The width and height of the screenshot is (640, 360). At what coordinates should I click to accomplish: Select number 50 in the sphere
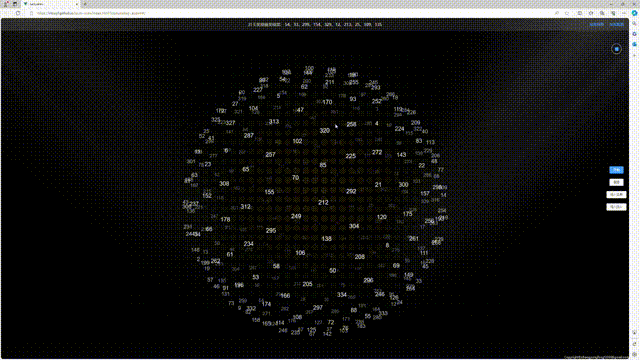[333, 271]
